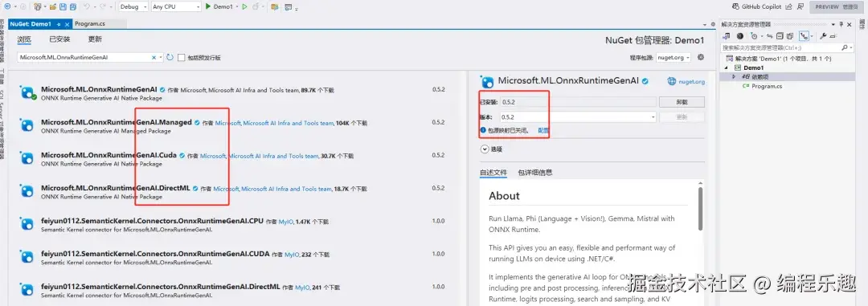868x306 pixels.
Task: Click Show All Files icon in Solution Explorer
Action: pos(790,36)
